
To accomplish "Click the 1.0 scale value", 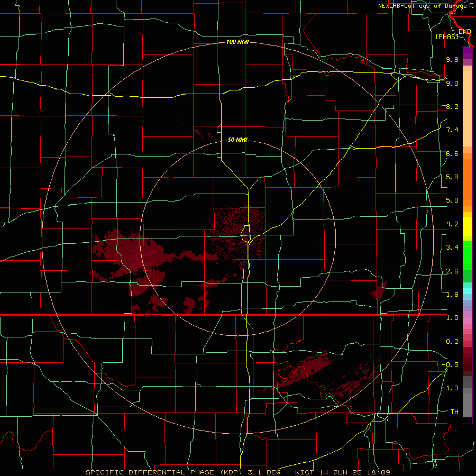I will click(x=452, y=318).
